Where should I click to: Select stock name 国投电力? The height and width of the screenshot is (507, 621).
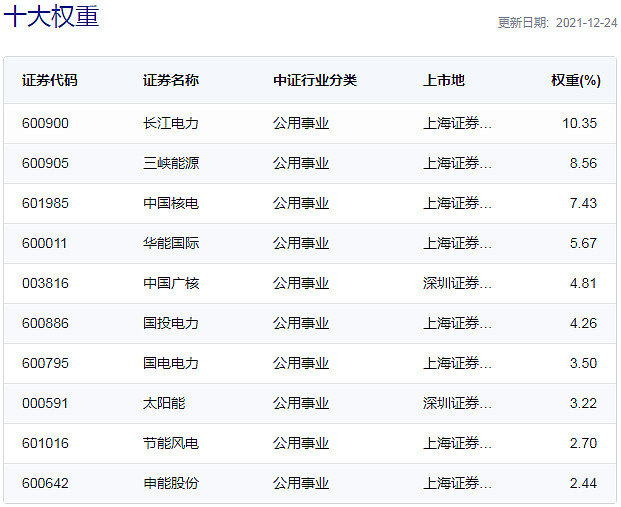point(171,323)
